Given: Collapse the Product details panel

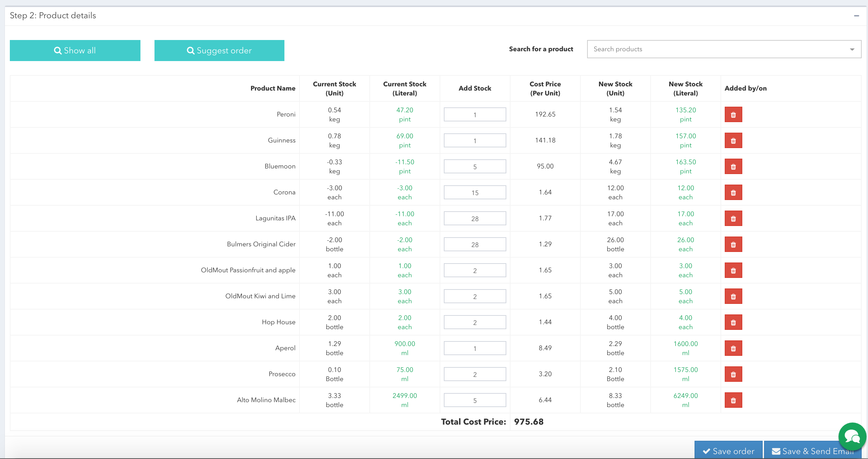Looking at the screenshot, I should tap(856, 16).
